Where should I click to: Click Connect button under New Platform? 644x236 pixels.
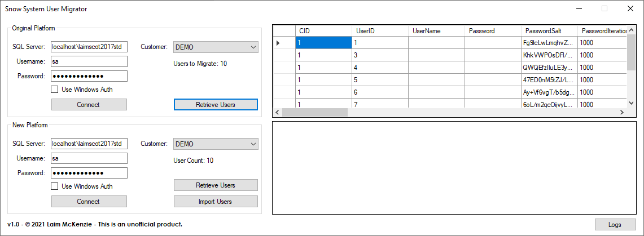pyautogui.click(x=89, y=202)
